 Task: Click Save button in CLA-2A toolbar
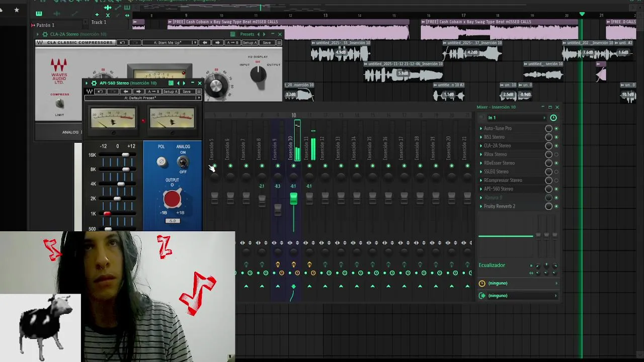267,43
